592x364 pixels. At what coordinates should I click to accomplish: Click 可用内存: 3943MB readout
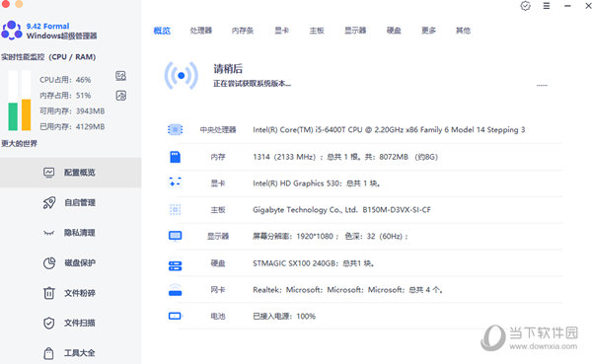tap(72, 111)
